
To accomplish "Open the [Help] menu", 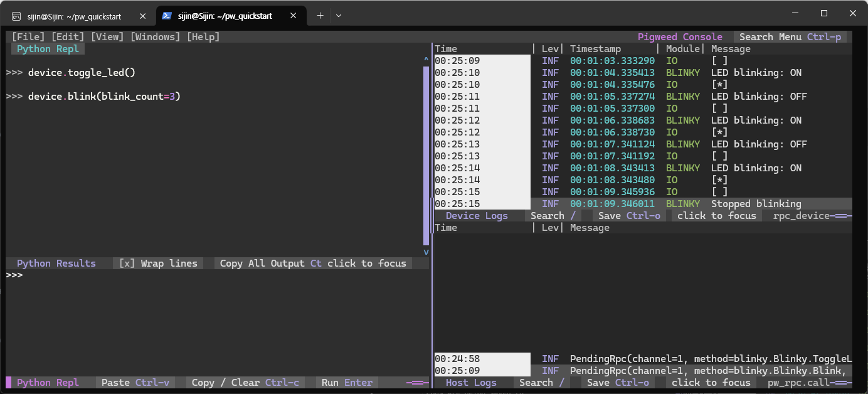I will click(204, 37).
